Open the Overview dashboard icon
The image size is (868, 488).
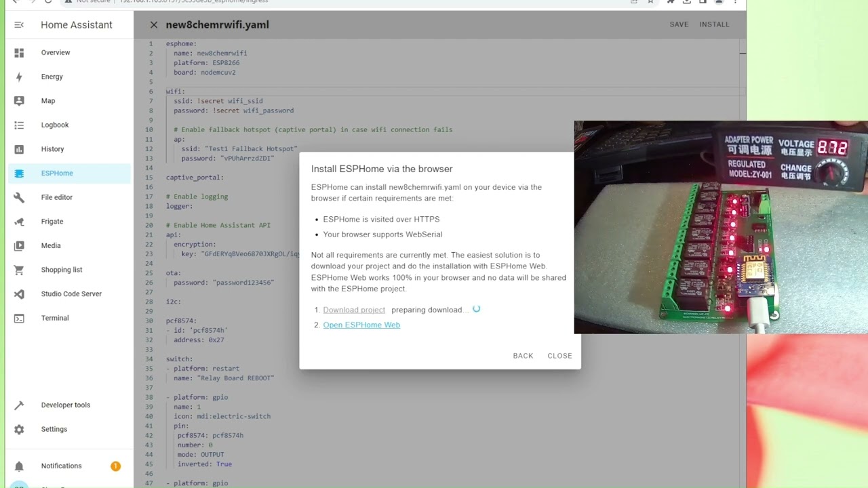19,53
